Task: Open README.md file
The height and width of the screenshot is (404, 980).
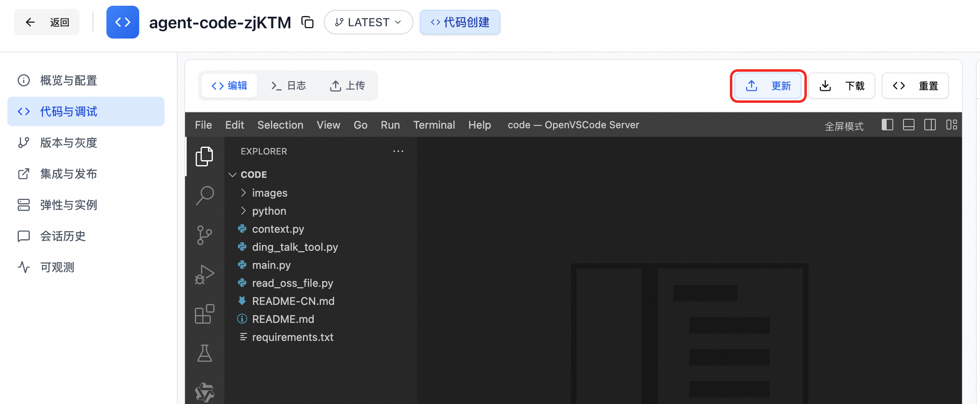Action: 321,319
